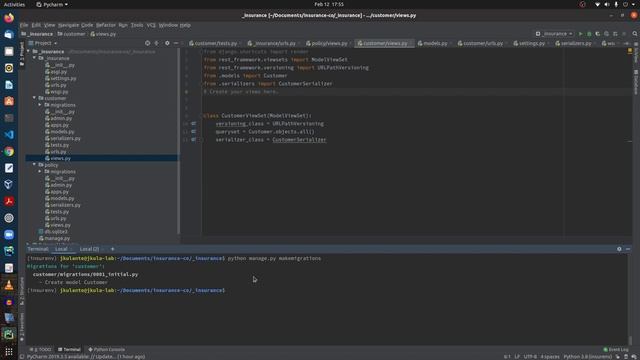Image resolution: width=640 pixels, height=360 pixels.
Task: Switch to customer/tests.py tab
Action: tap(215, 43)
